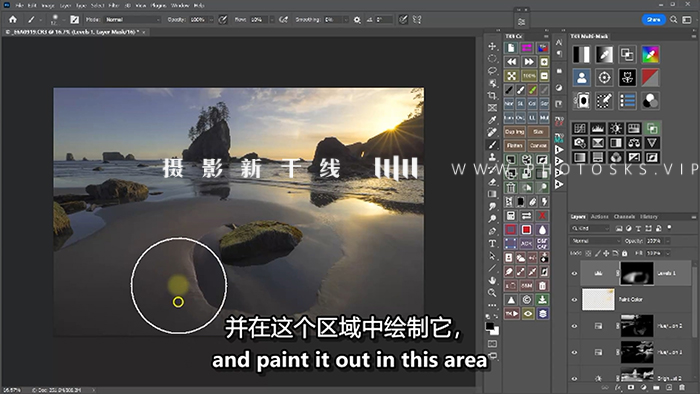Click the TK fast-forward double-arrow button
The height and width of the screenshot is (394, 700).
pyautogui.click(x=529, y=62)
